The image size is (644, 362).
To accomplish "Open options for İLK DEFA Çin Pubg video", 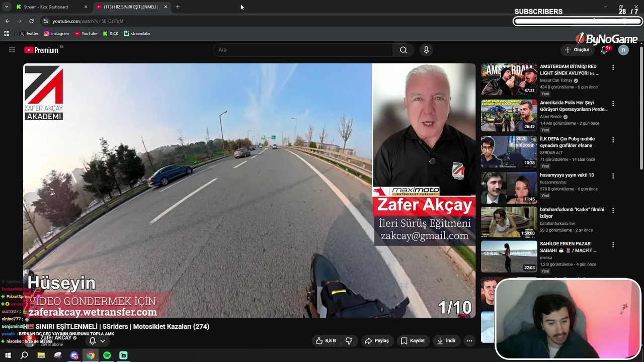I will click(613, 140).
